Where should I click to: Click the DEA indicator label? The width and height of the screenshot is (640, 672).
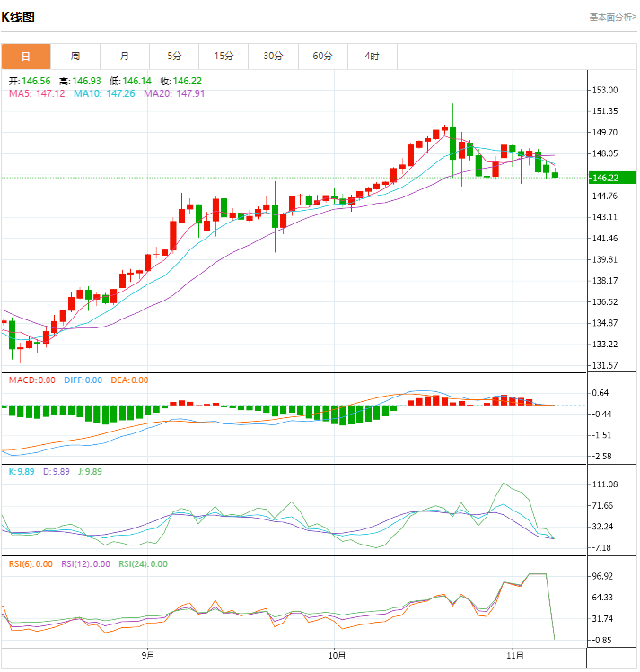click(129, 380)
